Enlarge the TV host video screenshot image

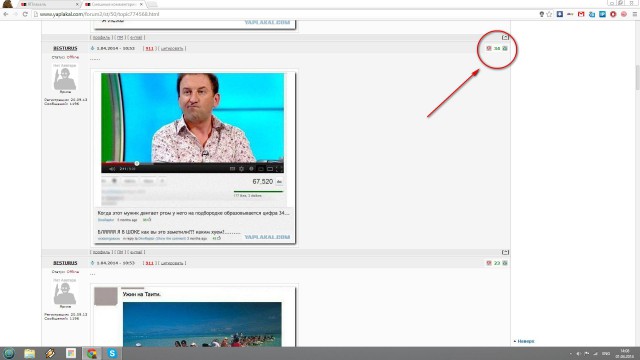point(194,158)
